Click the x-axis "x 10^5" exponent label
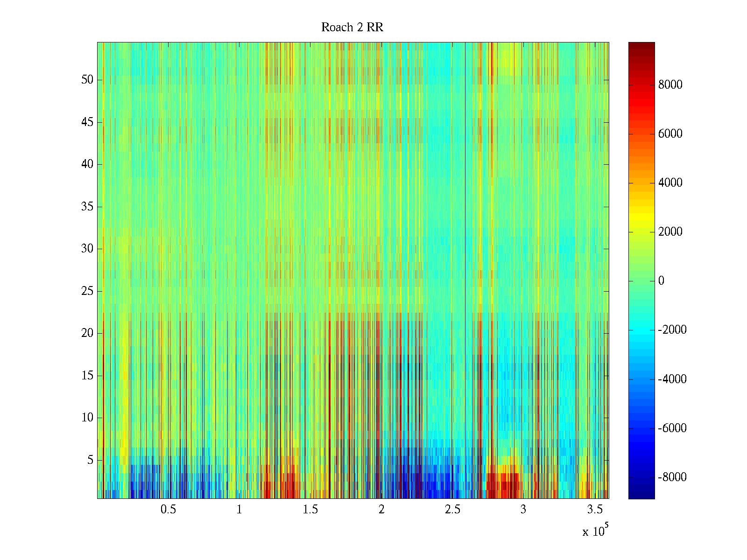Viewport: 747px width, 560px height. [x=595, y=531]
